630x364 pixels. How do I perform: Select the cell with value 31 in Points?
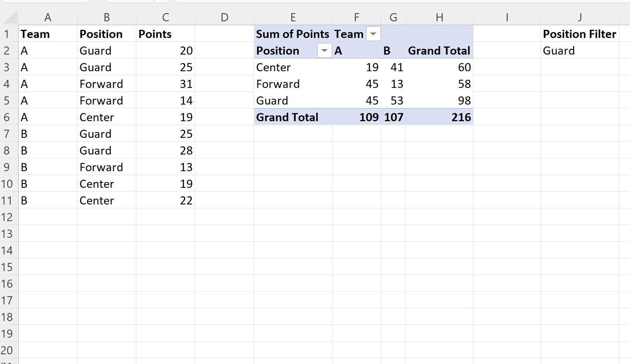(186, 84)
